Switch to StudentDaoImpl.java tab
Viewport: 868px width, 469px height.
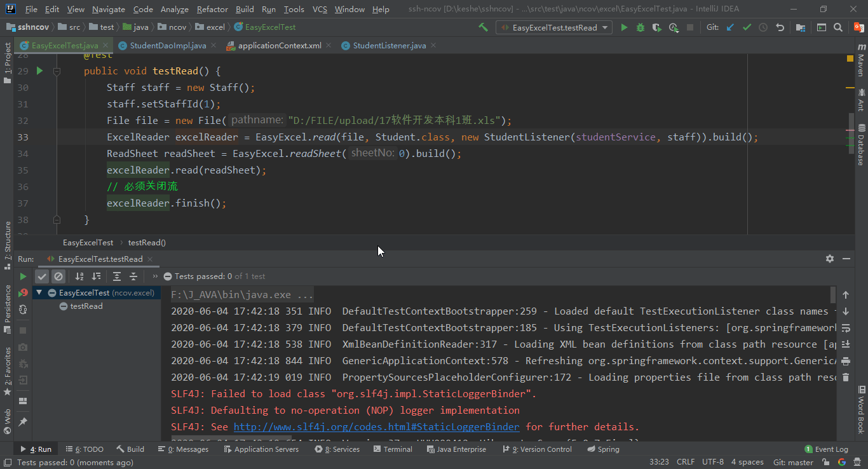point(168,46)
